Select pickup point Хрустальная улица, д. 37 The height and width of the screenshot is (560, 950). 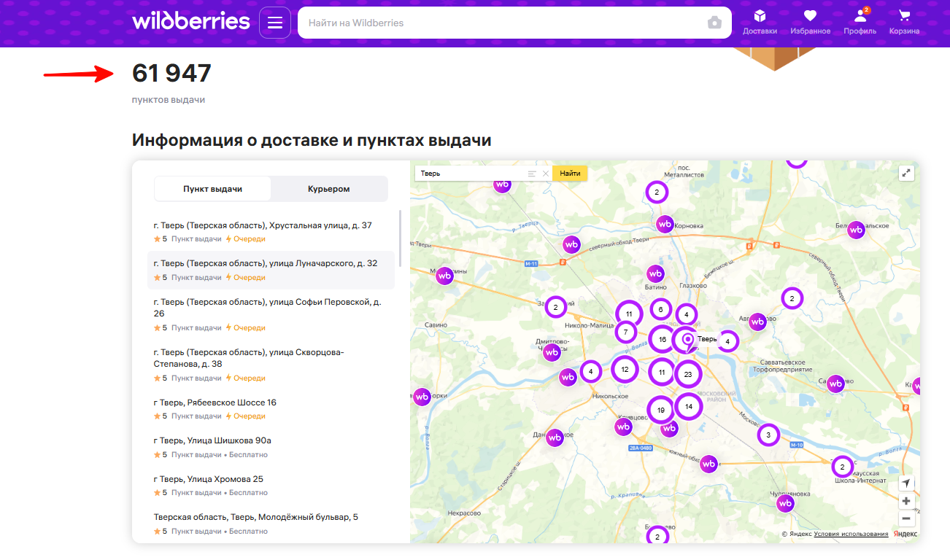(x=271, y=231)
